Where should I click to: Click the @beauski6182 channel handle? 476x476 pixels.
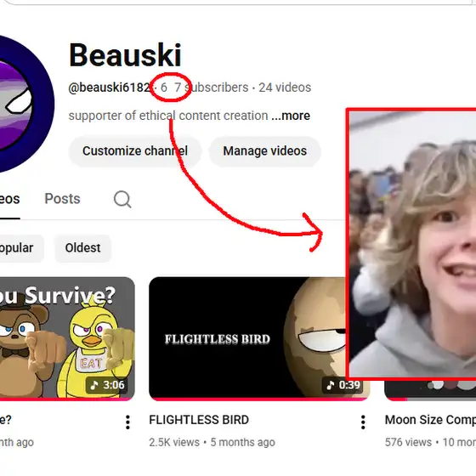click(x=110, y=88)
